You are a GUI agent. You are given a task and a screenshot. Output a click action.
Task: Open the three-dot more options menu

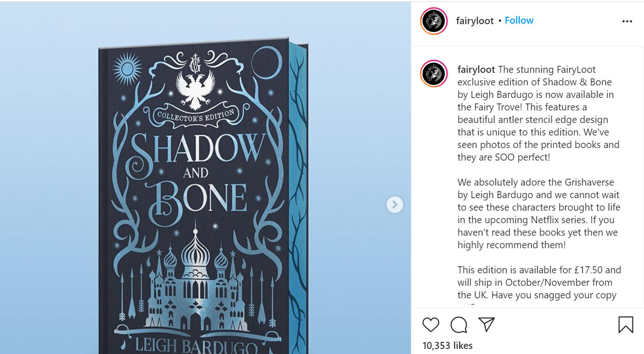click(x=627, y=21)
